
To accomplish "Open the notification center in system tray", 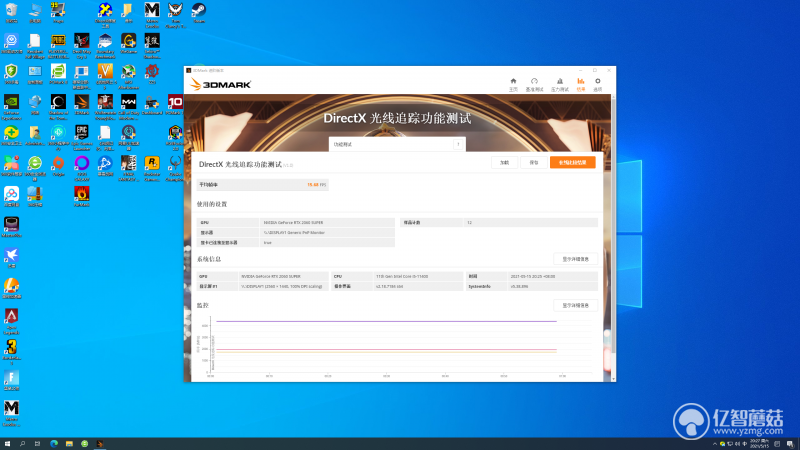I will click(x=790, y=444).
